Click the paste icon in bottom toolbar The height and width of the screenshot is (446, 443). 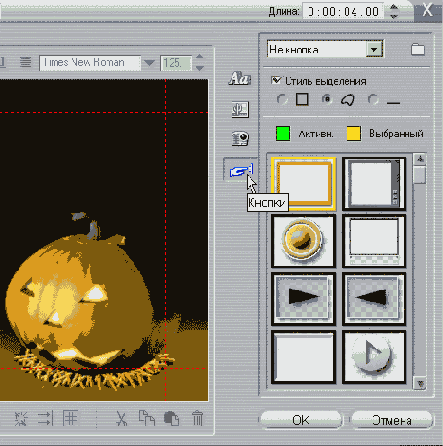(172, 419)
